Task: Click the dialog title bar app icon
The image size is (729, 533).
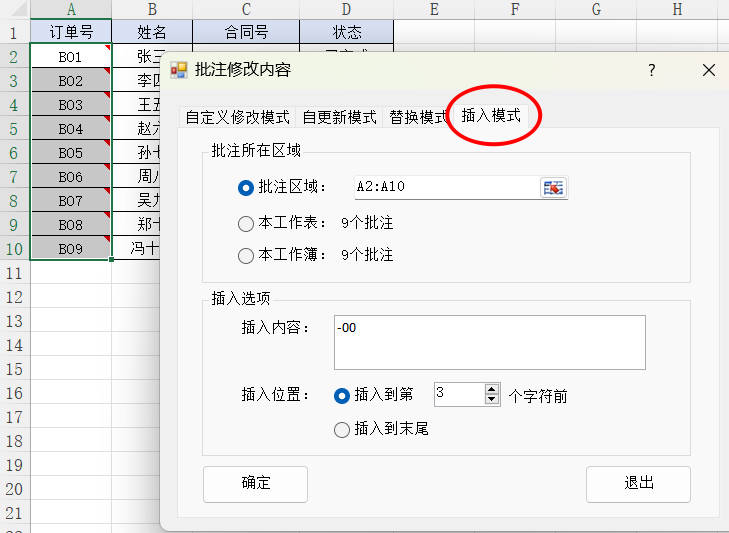Action: pos(179,70)
